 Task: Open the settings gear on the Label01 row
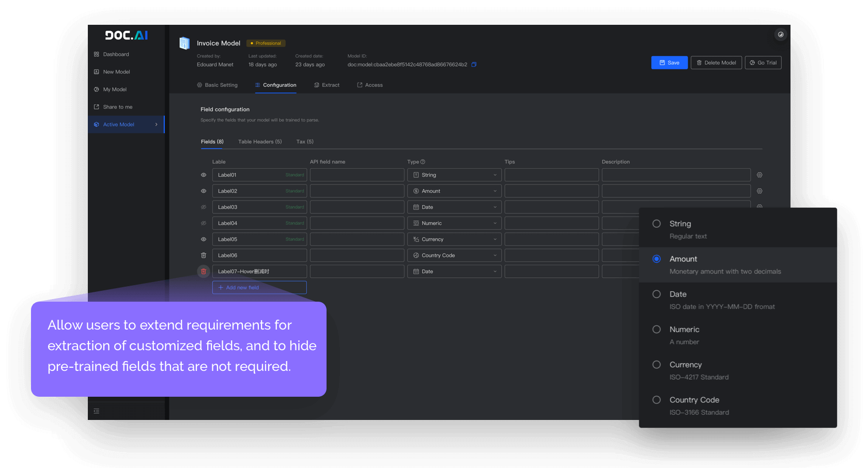click(759, 175)
